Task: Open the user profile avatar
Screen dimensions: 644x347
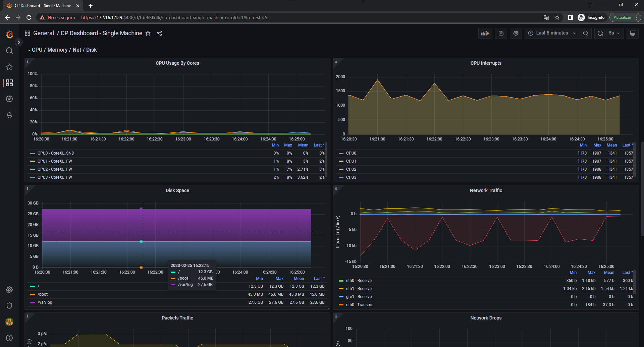Action: (9, 322)
